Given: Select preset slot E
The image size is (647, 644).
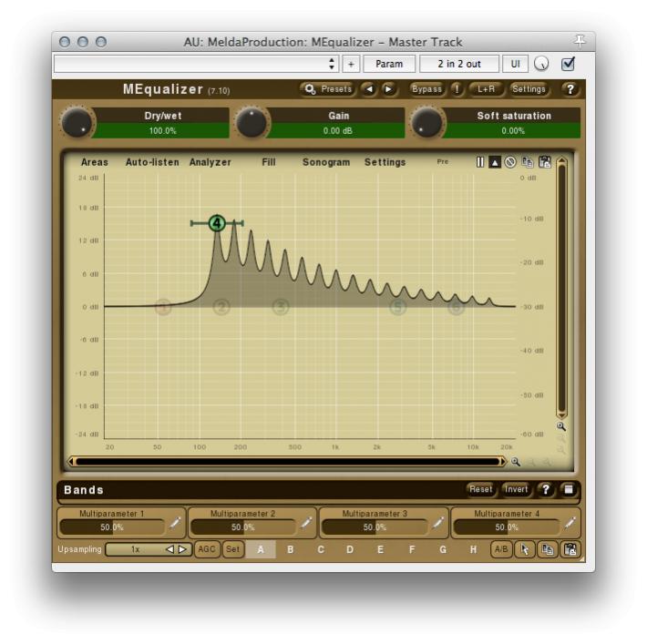Looking at the screenshot, I should click(380, 549).
